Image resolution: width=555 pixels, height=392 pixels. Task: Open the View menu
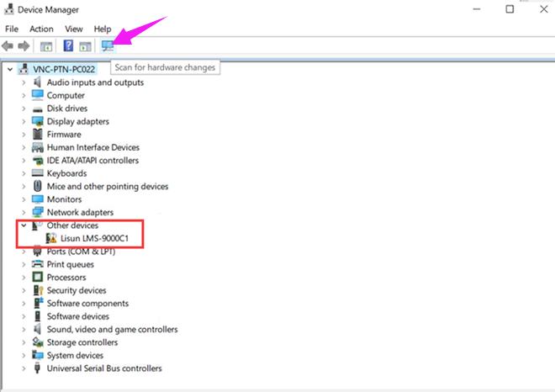point(74,29)
